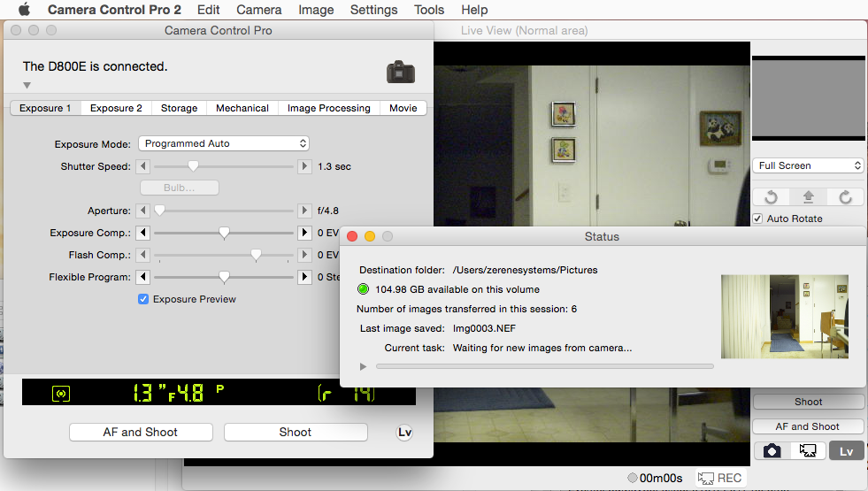This screenshot has width=868, height=491.
Task: Switch to the Movie tab
Action: point(403,108)
